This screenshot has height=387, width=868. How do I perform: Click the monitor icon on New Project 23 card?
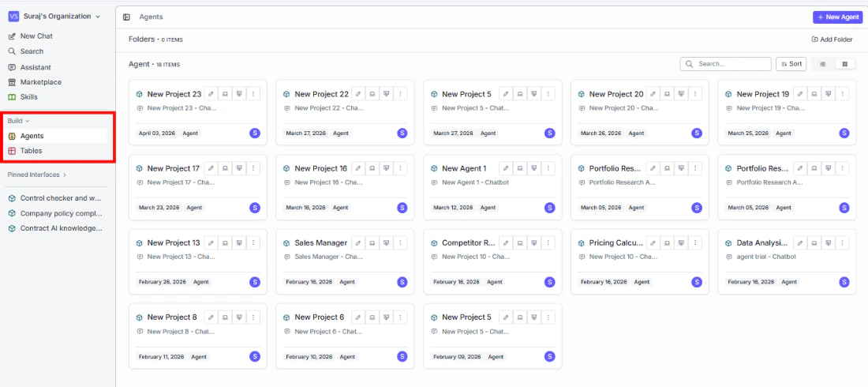(x=239, y=94)
